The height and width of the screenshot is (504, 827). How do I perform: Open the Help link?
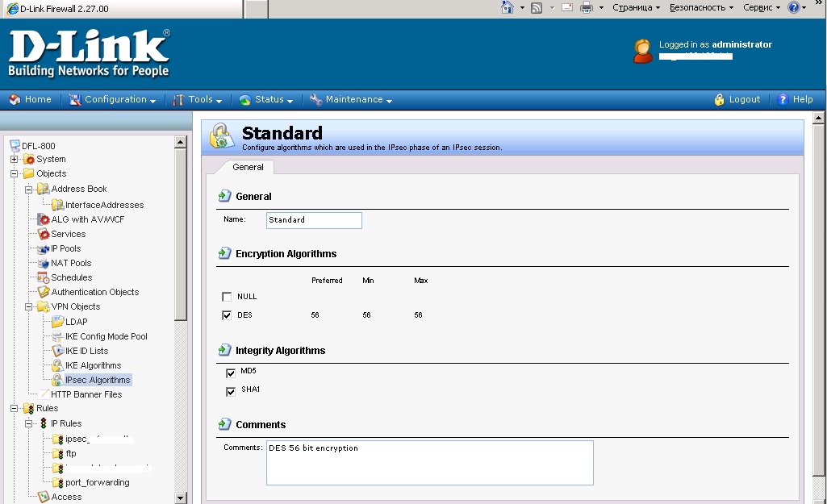796,99
